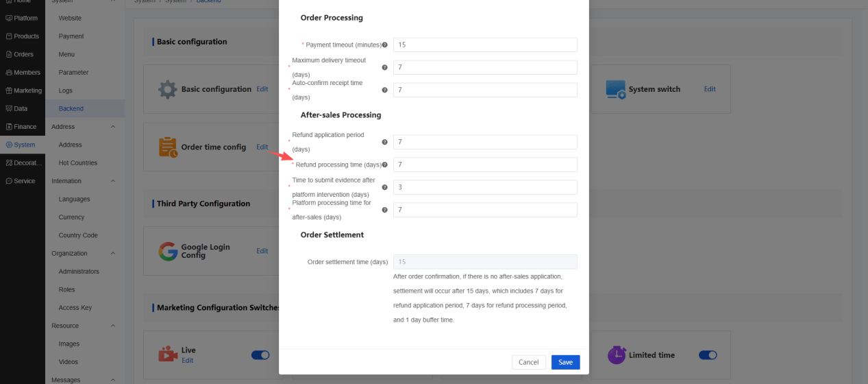Toggle the Live marketing switch

tap(260, 355)
